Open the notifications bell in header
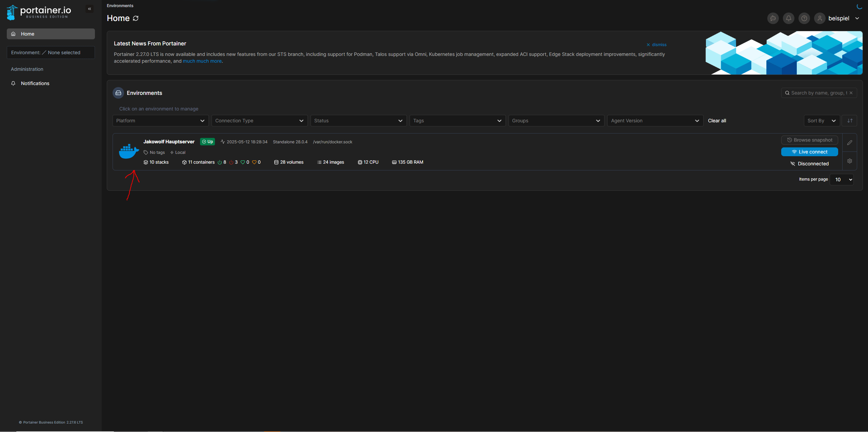The height and width of the screenshot is (432, 868). (788, 18)
